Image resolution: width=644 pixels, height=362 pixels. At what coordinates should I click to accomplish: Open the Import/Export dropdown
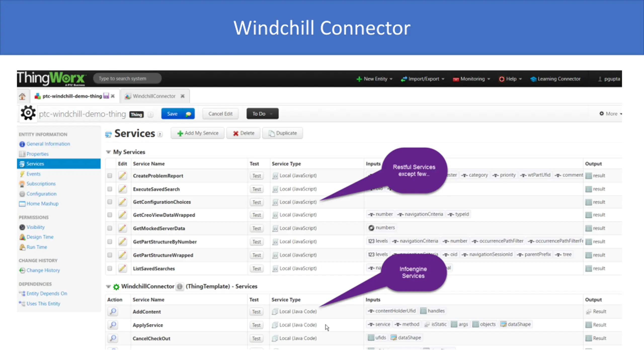pos(423,79)
